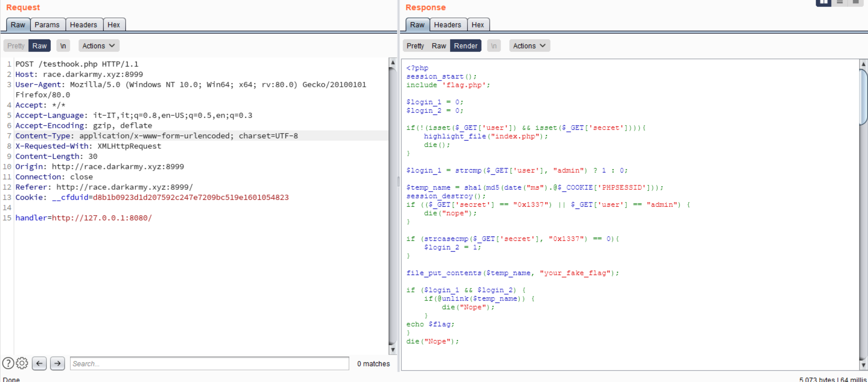
Task: Click the Response vertical scrollbar thumb
Action: tap(863, 97)
